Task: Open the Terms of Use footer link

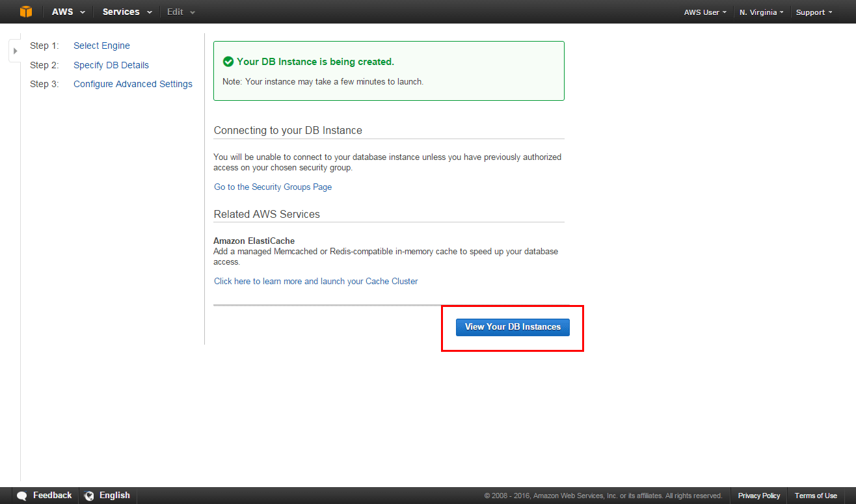Action: pos(816,496)
